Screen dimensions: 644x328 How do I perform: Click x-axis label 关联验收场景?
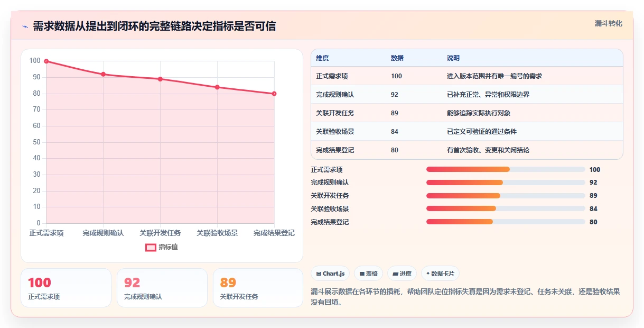pos(217,233)
